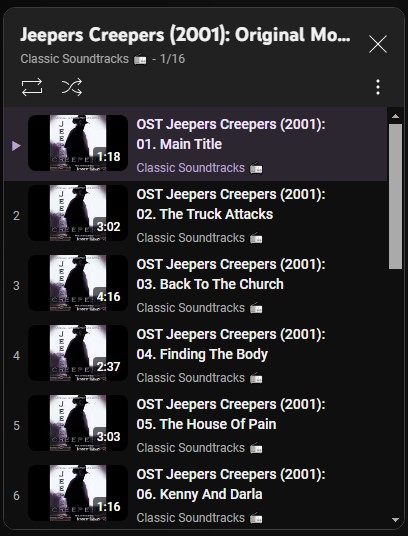Toggle shuffle playlist icon
Image resolution: width=408 pixels, height=536 pixels.
(x=72, y=87)
